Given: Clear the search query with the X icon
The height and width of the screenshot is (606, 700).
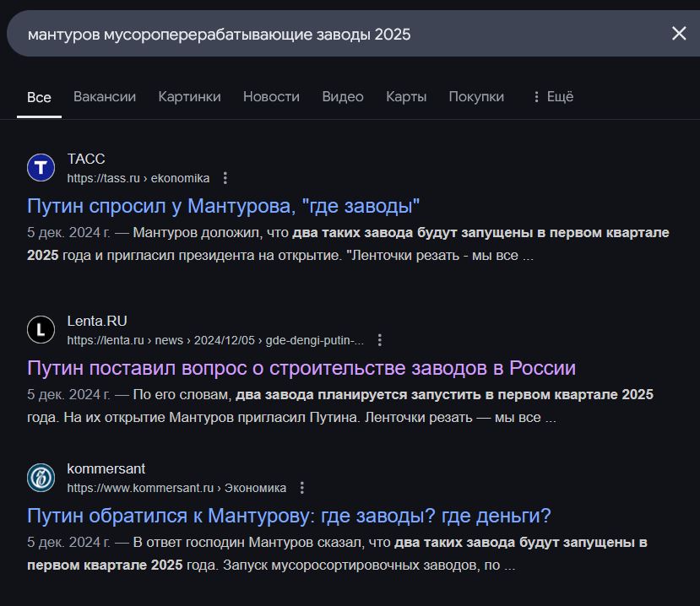Looking at the screenshot, I should click(679, 34).
